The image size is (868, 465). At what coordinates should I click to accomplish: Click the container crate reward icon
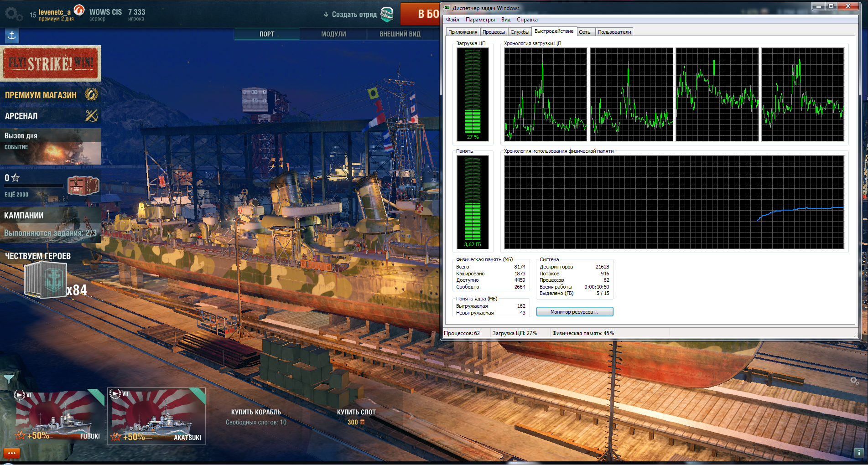click(83, 186)
